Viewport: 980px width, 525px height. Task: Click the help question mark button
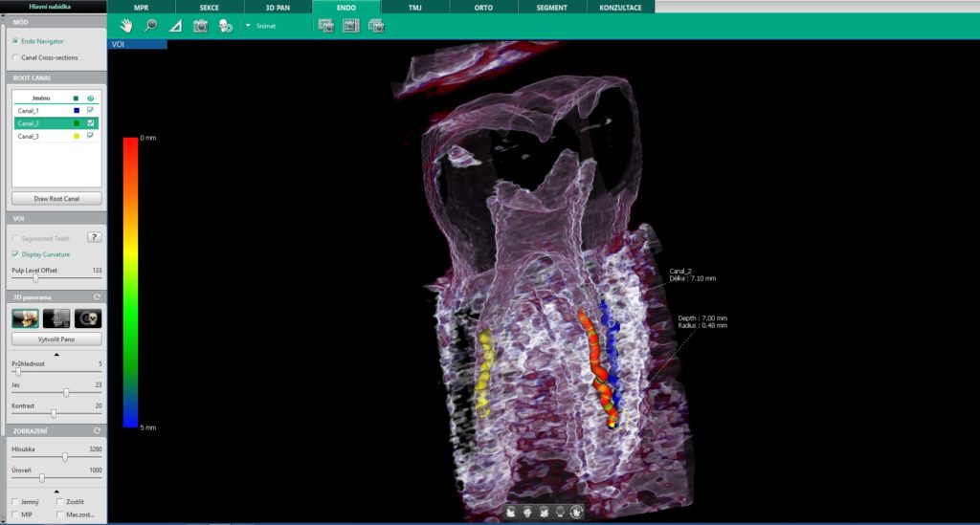[x=94, y=237]
